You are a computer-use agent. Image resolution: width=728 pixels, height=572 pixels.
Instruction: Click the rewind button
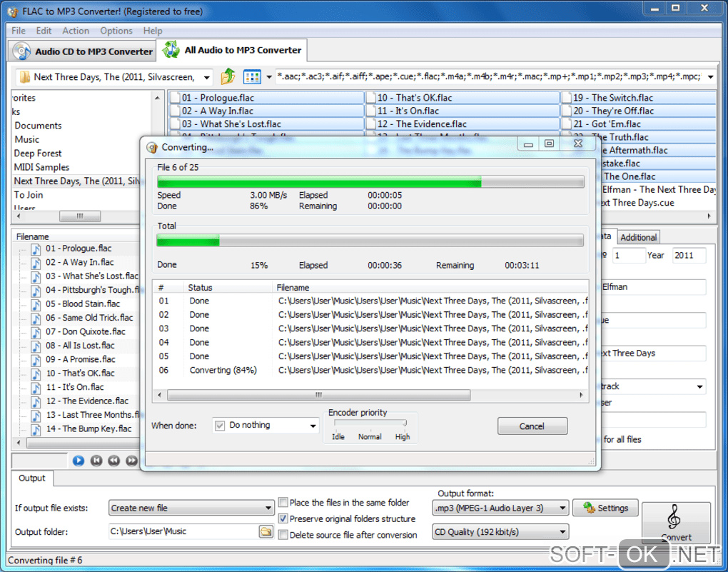click(x=113, y=461)
